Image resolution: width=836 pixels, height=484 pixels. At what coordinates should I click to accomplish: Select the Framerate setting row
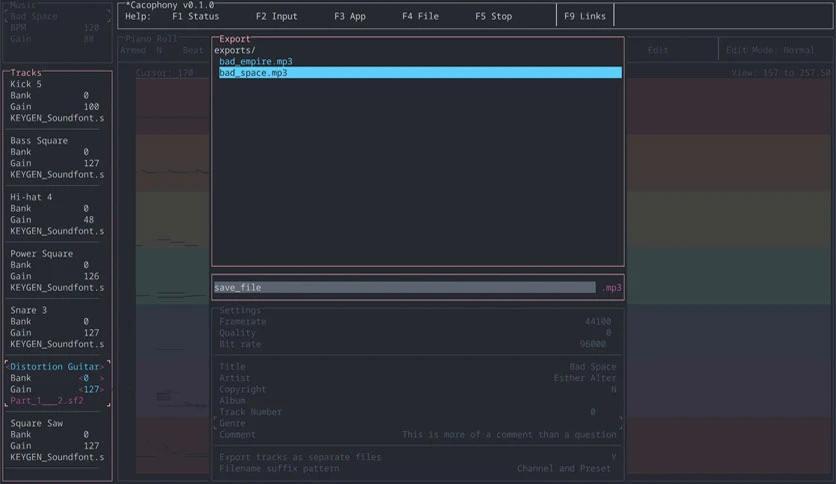pos(415,321)
